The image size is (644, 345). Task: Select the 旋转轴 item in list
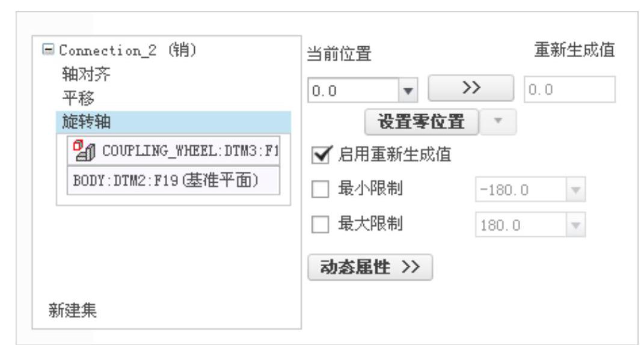tap(173, 122)
